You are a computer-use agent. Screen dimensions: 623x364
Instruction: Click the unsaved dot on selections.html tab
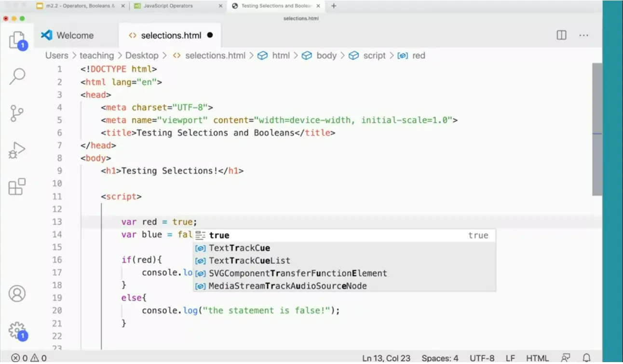[x=210, y=35]
